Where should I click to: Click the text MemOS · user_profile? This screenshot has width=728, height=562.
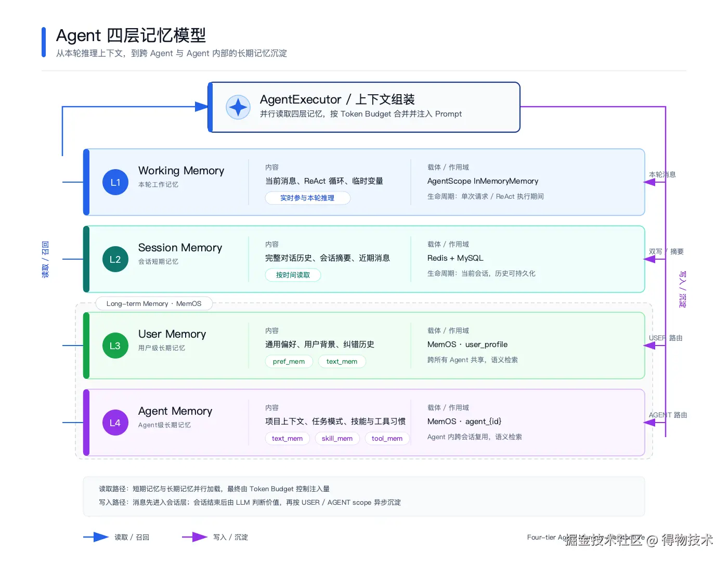point(467,344)
